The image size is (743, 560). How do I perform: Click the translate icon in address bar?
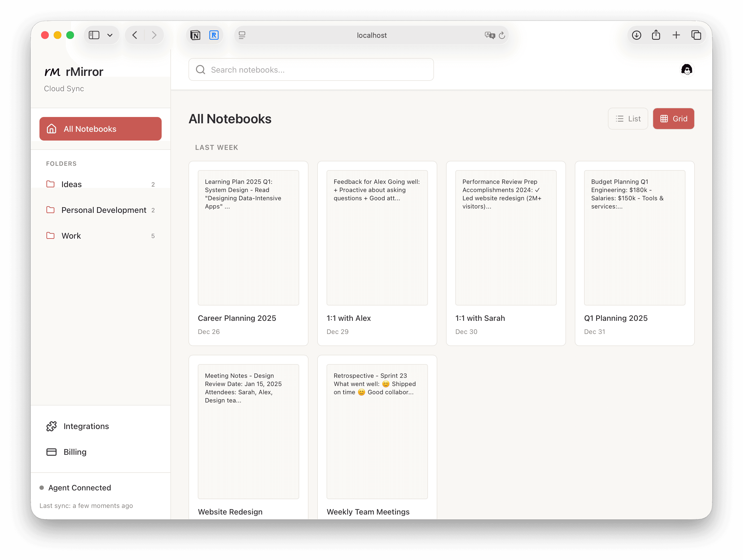pos(490,35)
